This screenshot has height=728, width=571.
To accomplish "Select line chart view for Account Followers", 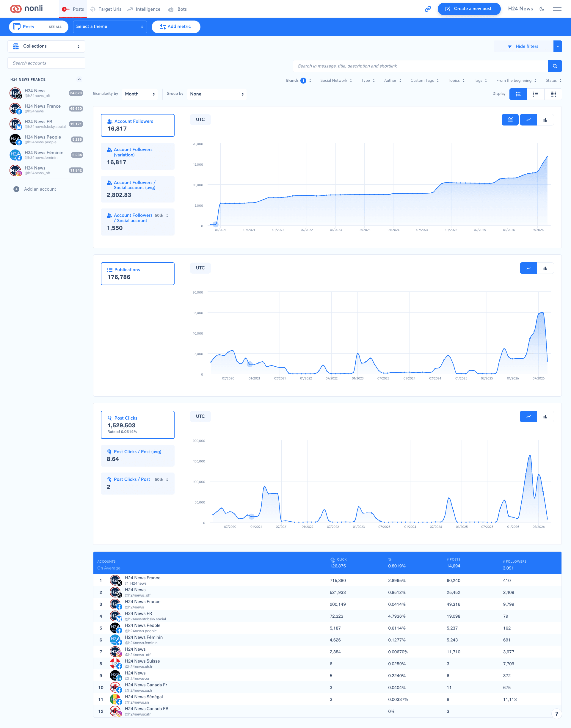I will (x=528, y=120).
